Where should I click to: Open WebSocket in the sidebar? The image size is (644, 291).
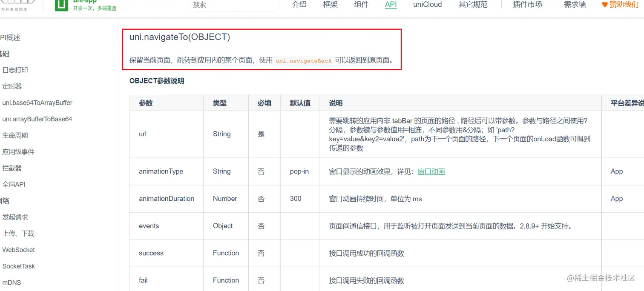(x=18, y=250)
